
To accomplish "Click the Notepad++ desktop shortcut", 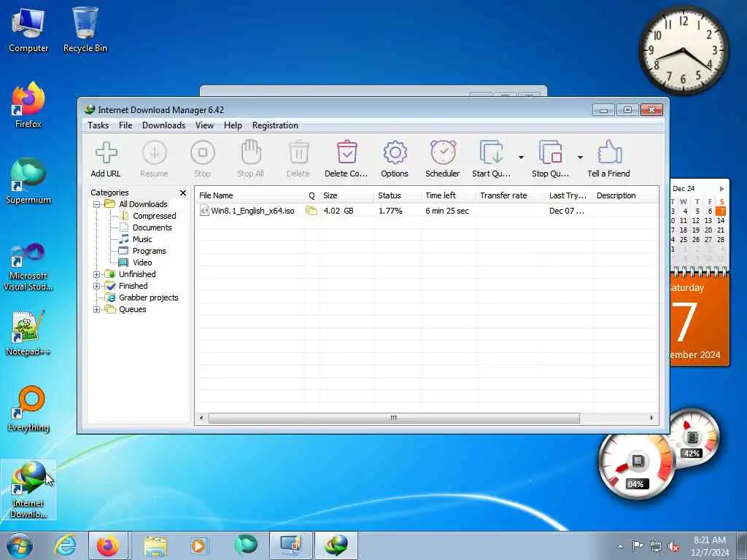I will click(x=28, y=332).
